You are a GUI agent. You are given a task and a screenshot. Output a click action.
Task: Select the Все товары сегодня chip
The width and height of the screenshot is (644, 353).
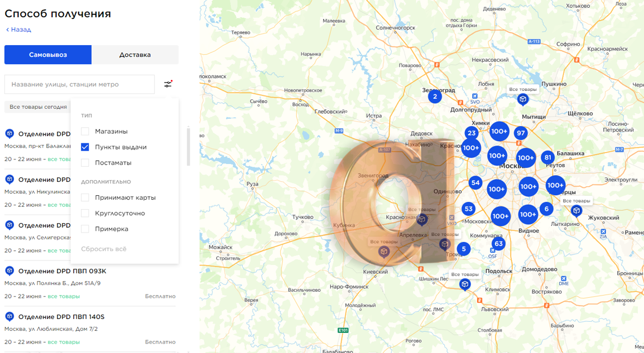[x=38, y=107]
